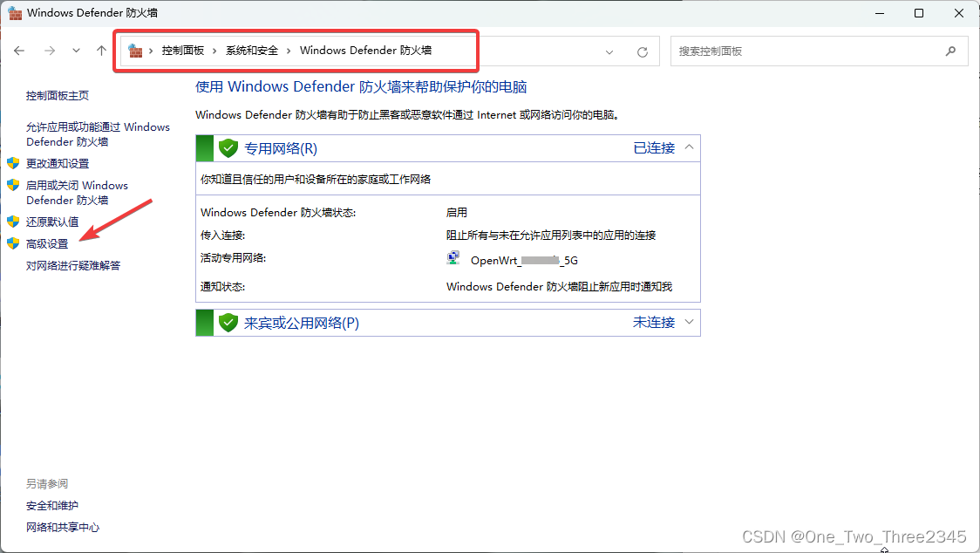Screen dimensions: 980x553
Task: Open 允许应用或功能通过 Windows Defender 防火墙
Action: [98, 134]
